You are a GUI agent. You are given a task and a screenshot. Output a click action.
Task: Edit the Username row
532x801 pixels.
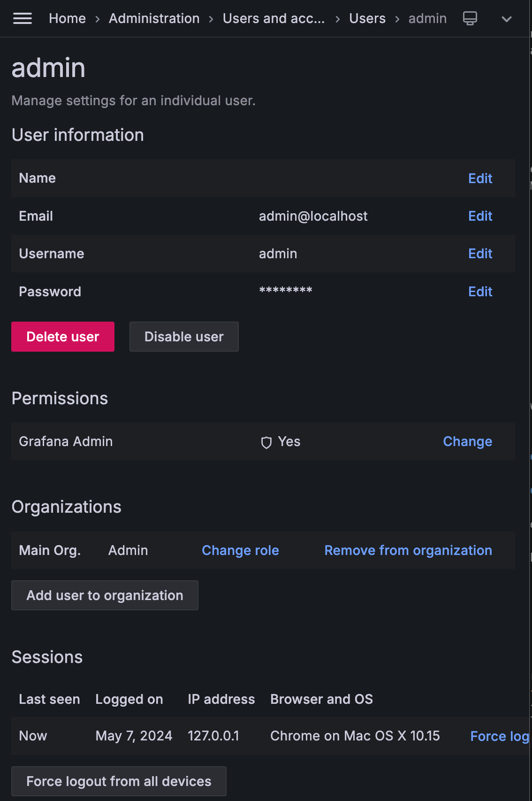[480, 254]
